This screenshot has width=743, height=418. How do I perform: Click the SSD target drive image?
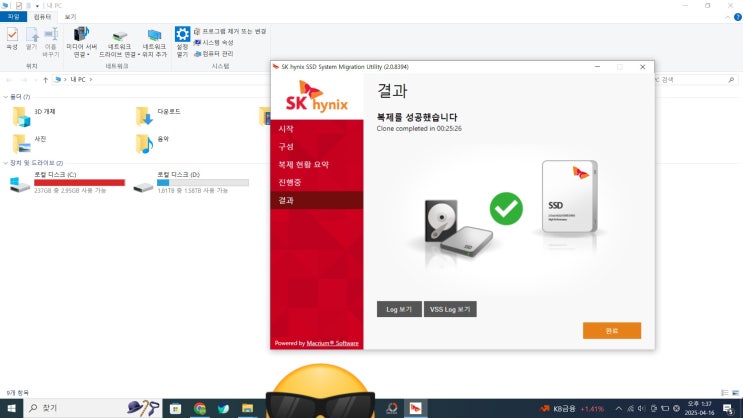(x=570, y=197)
